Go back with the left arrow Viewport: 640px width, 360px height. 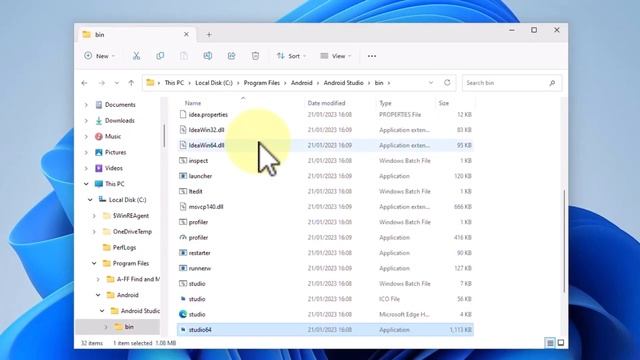[84, 83]
